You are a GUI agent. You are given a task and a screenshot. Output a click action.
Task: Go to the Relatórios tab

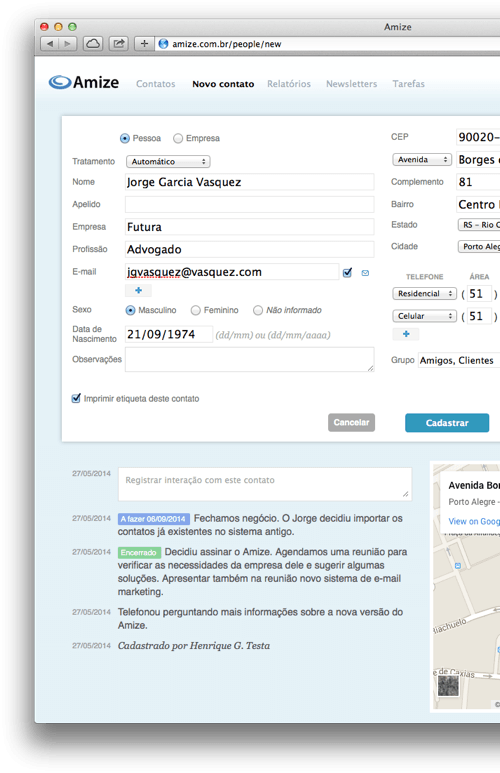point(289,84)
